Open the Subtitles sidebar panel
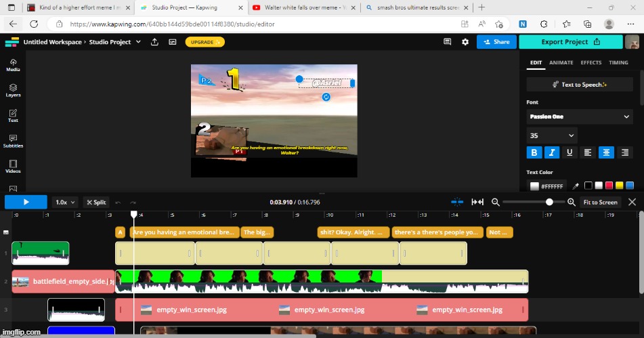Viewport: 644px width, 338px height. pos(13,141)
